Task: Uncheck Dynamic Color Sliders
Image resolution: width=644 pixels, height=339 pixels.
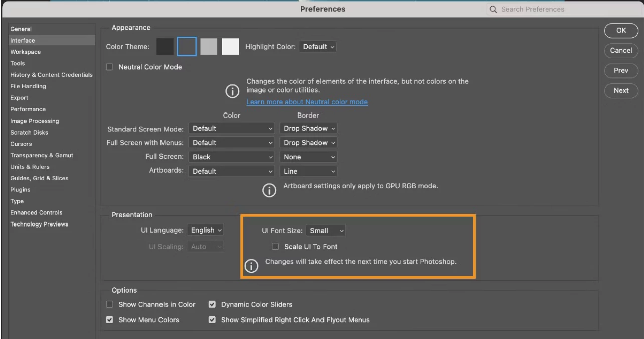Action: (x=212, y=304)
